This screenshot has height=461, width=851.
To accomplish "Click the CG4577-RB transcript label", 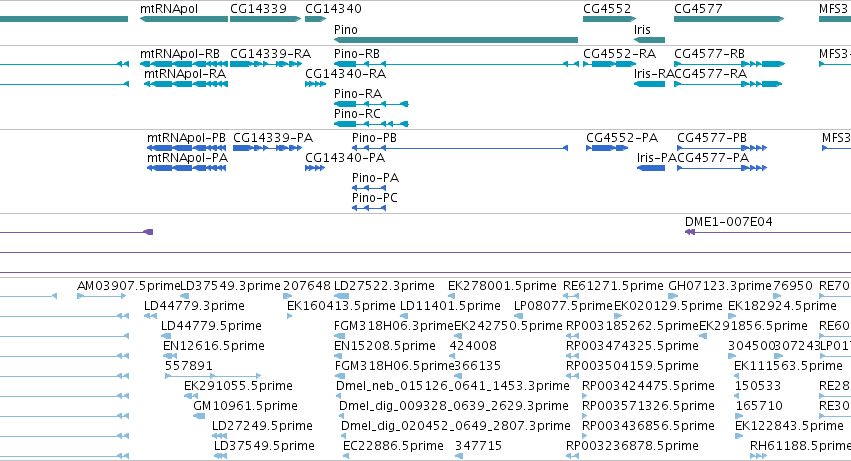I will pyautogui.click(x=709, y=54).
